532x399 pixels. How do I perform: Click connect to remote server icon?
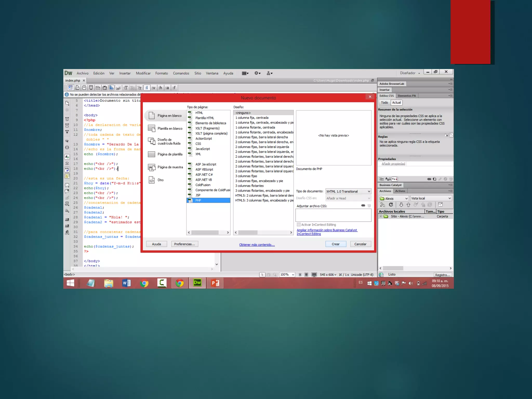[383, 205]
